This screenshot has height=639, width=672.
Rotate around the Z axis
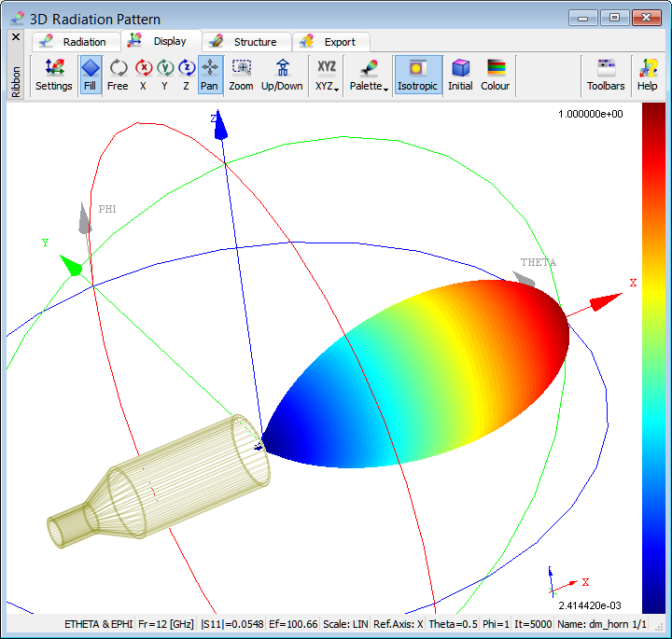[186, 75]
